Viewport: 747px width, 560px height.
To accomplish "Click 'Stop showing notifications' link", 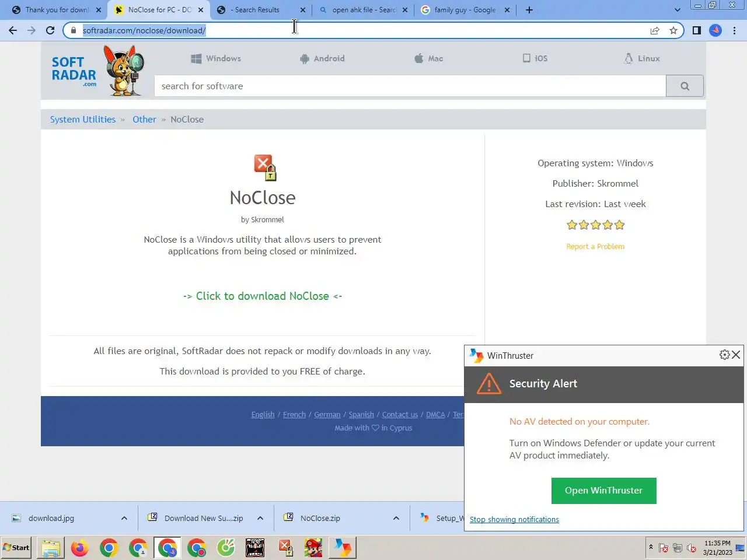I will point(514,520).
